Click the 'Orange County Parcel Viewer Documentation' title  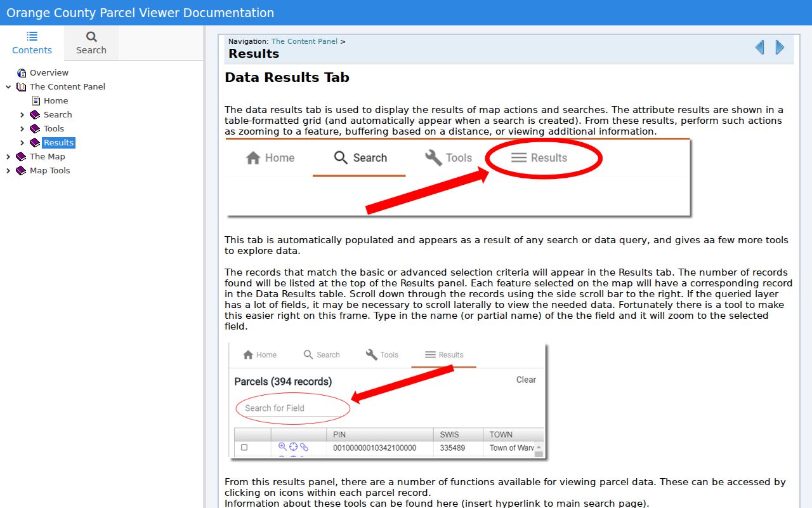click(x=140, y=13)
